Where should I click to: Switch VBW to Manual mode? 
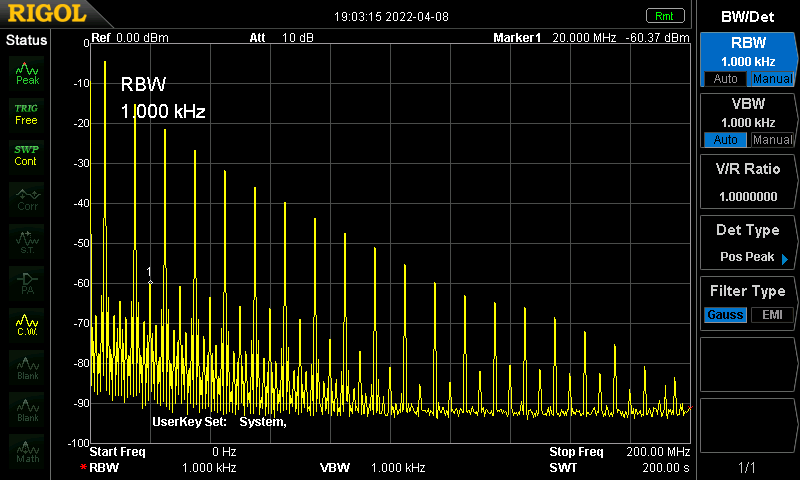[x=772, y=140]
